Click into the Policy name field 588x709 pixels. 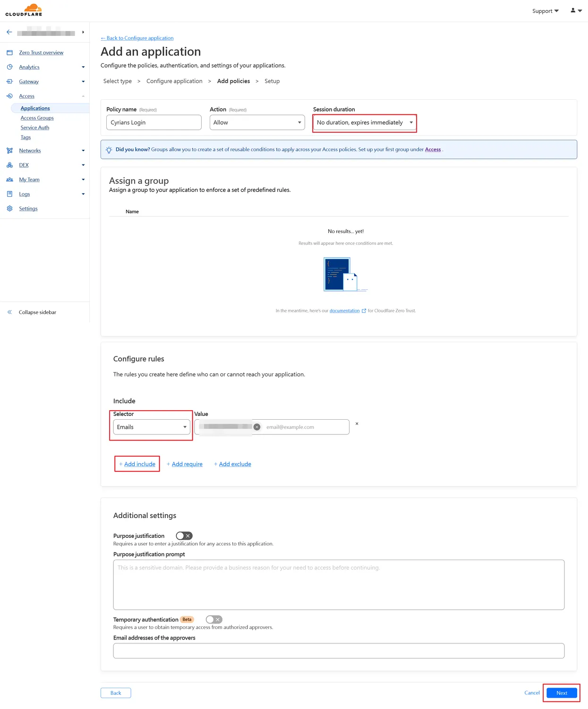pyautogui.click(x=153, y=122)
